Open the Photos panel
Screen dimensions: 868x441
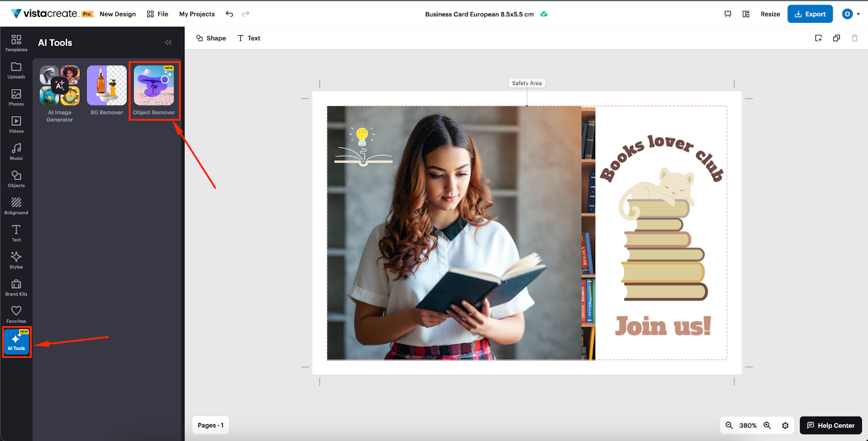[16, 97]
